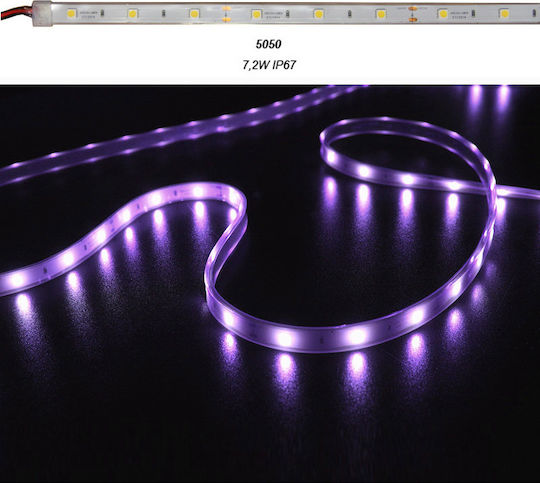This screenshot has height=483, width=540.
Task: Click the "5050" model label
Action: click(x=269, y=44)
